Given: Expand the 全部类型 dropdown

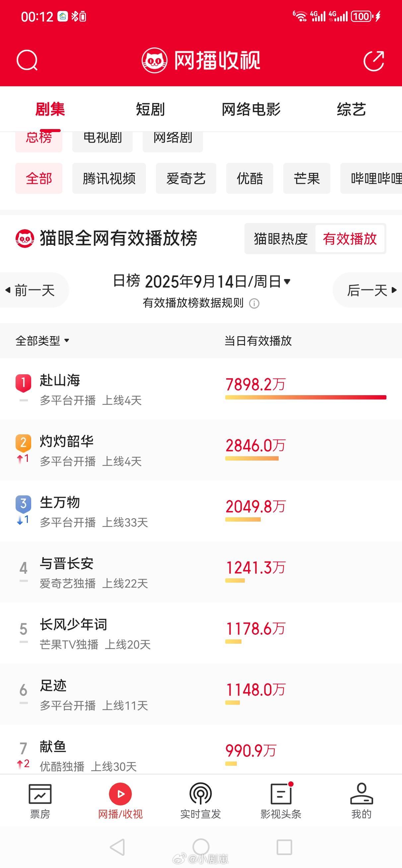Looking at the screenshot, I should click(42, 341).
